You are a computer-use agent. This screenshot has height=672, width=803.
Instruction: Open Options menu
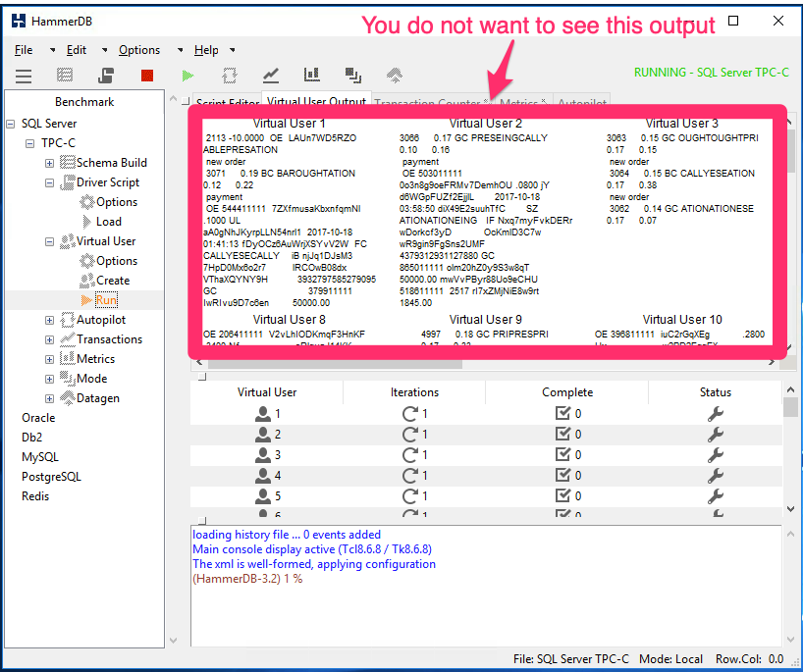139,50
